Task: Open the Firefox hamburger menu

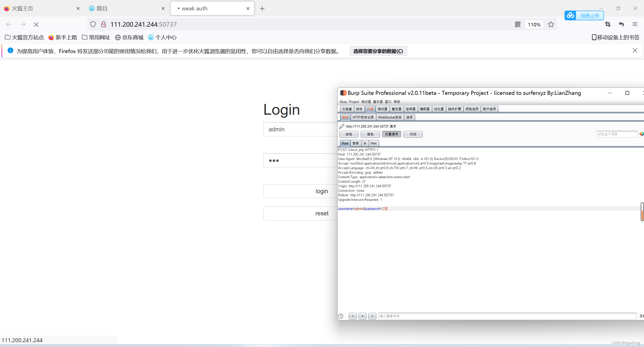Action: click(635, 24)
